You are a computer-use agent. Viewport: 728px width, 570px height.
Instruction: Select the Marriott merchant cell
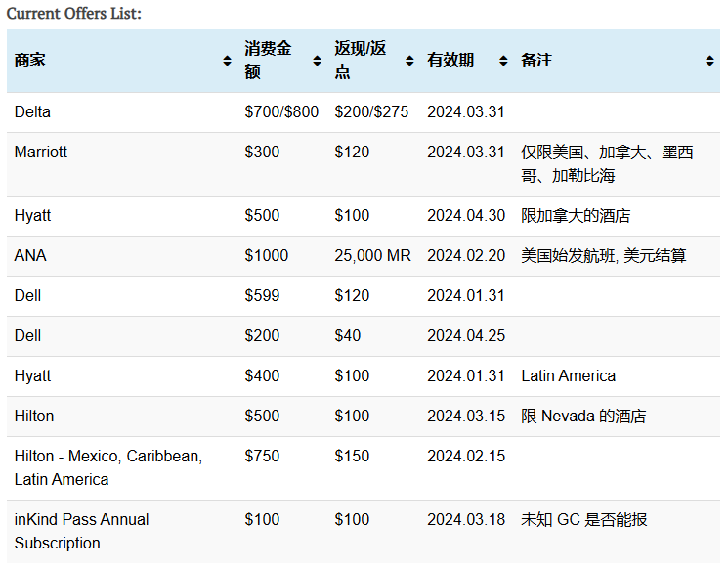41,152
